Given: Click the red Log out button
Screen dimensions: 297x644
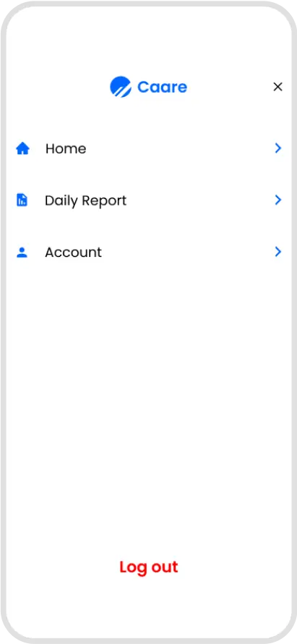Looking at the screenshot, I should point(149,567).
